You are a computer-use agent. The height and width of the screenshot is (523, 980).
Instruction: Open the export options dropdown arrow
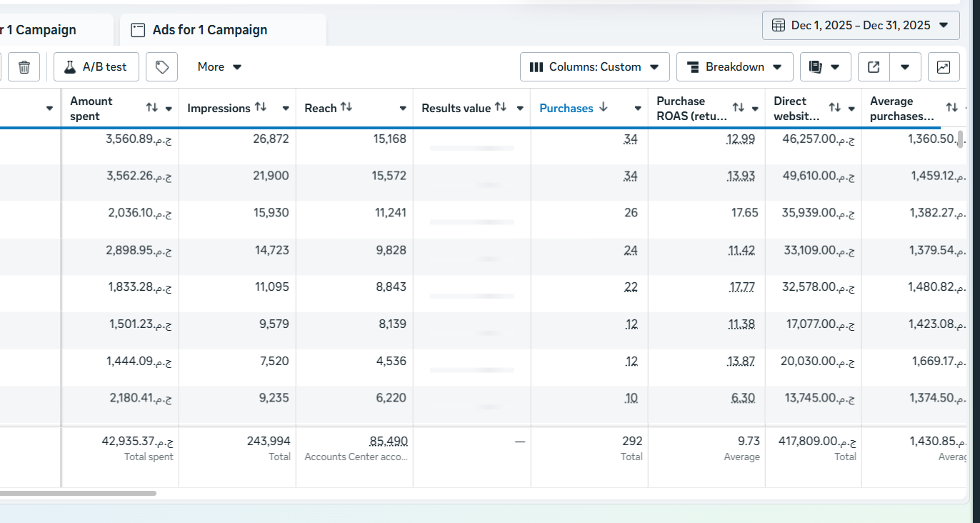coord(905,67)
